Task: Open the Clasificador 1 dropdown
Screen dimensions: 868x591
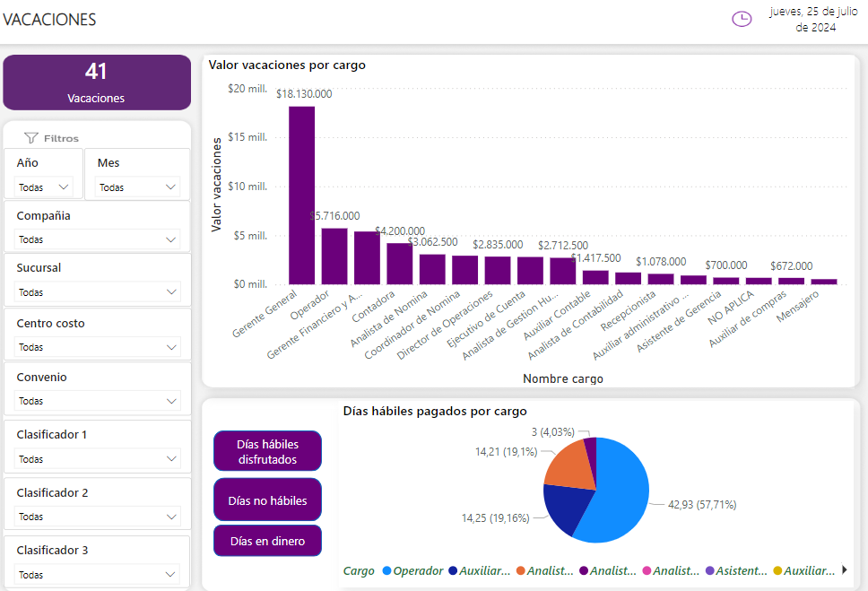Action: tap(97, 458)
